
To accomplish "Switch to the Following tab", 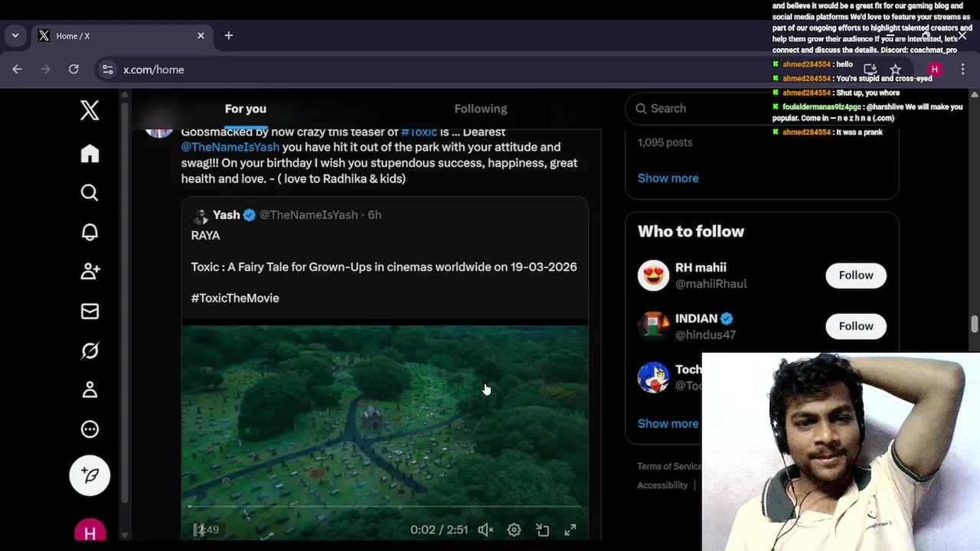I will (480, 109).
